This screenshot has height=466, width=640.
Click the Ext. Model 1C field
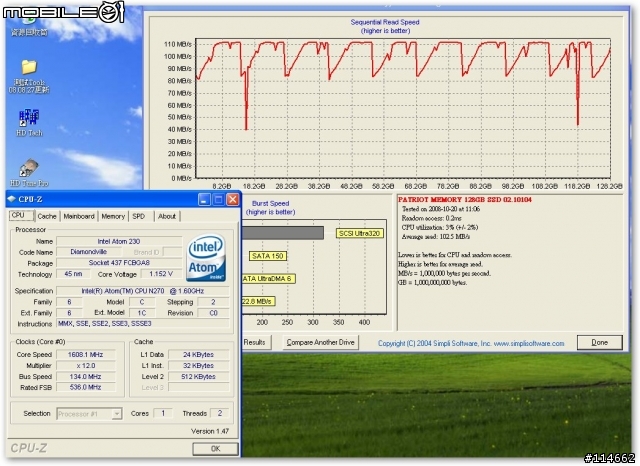142,313
